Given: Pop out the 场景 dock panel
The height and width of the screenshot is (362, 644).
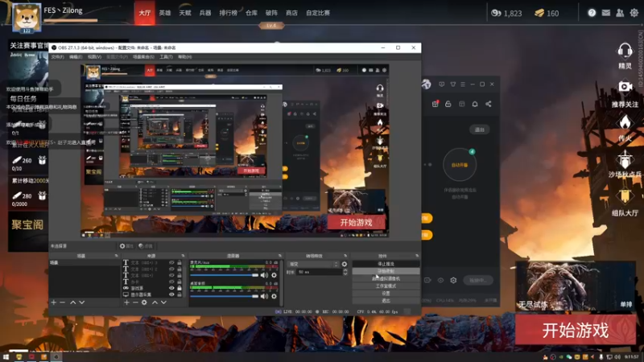Looking at the screenshot, I should pos(116,256).
